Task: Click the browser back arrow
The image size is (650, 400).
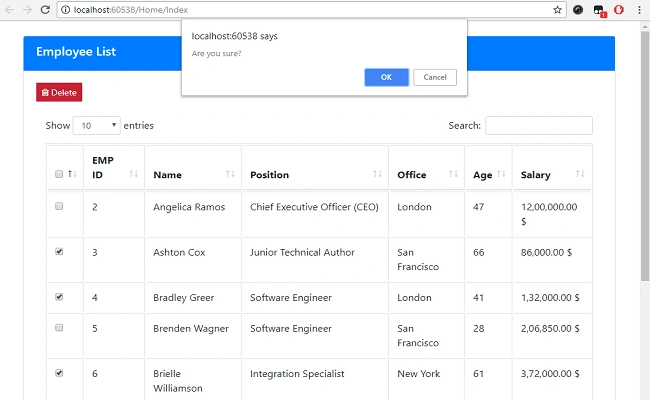Action: [10, 10]
